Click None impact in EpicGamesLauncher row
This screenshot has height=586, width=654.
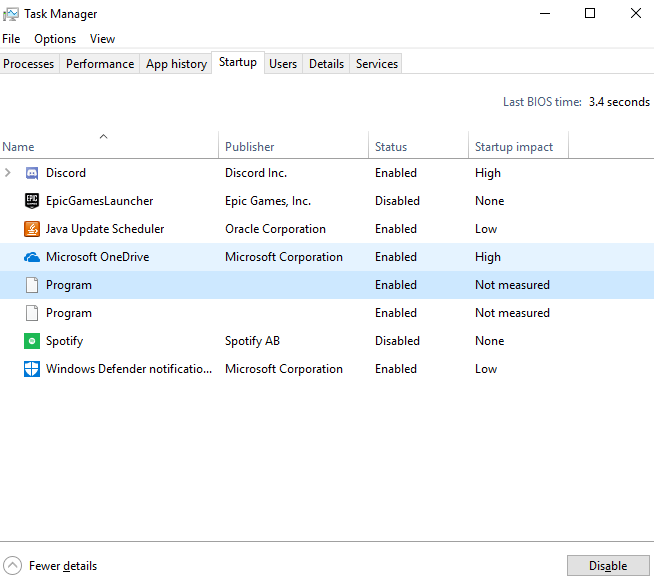(x=490, y=201)
